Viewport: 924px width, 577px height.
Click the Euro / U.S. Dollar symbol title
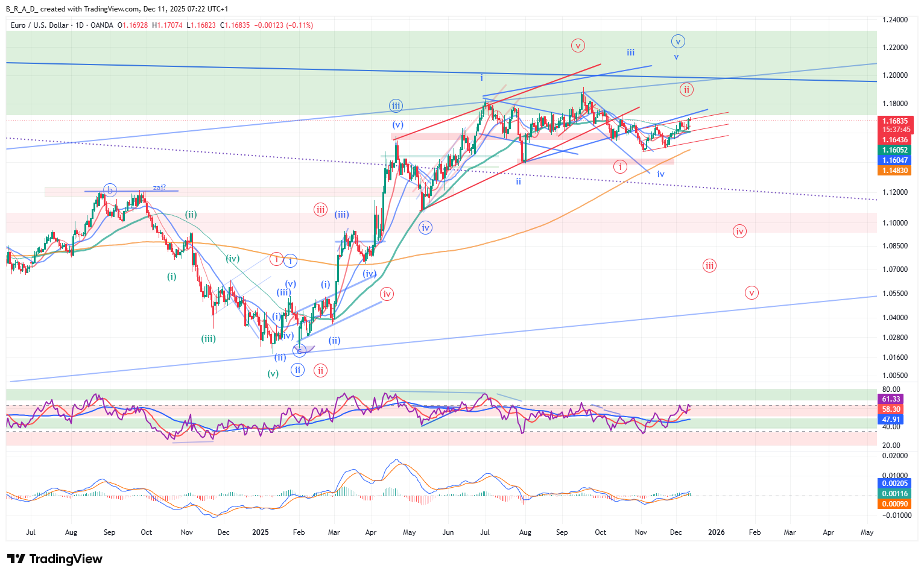[x=40, y=25]
